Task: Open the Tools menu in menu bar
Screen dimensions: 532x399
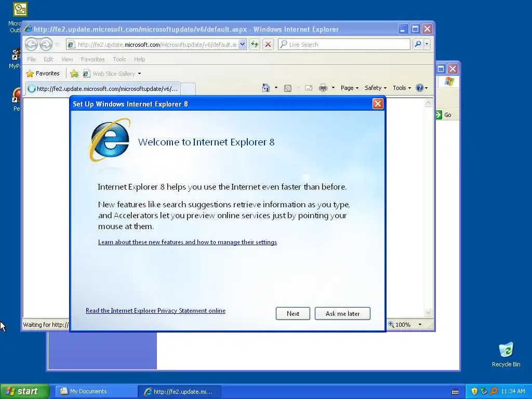Action: 119,59
